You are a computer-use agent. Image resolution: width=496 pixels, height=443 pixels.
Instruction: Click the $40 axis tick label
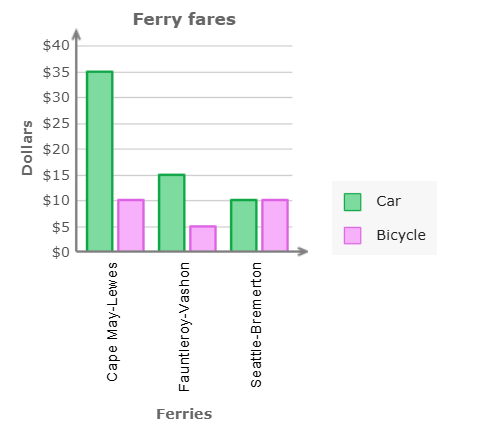point(56,45)
